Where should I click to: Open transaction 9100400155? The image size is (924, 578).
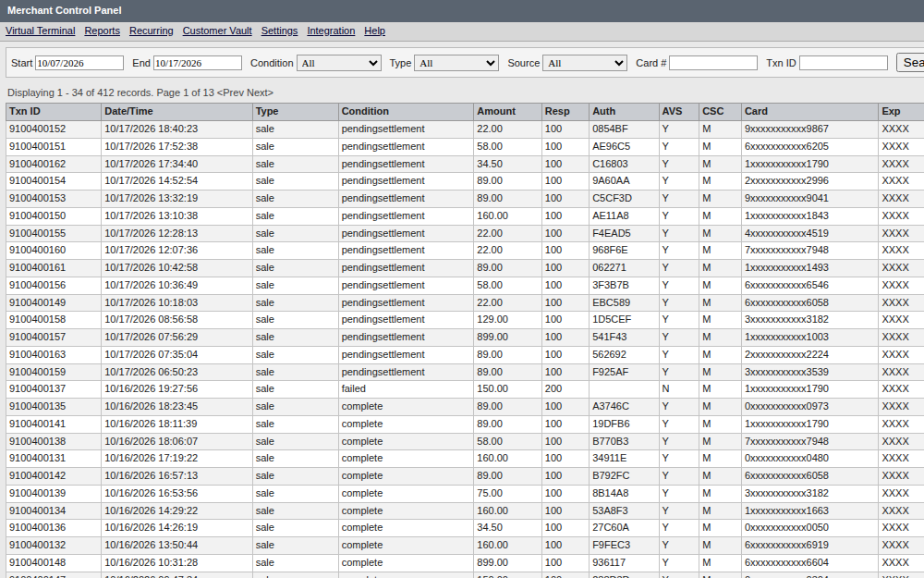37,234
